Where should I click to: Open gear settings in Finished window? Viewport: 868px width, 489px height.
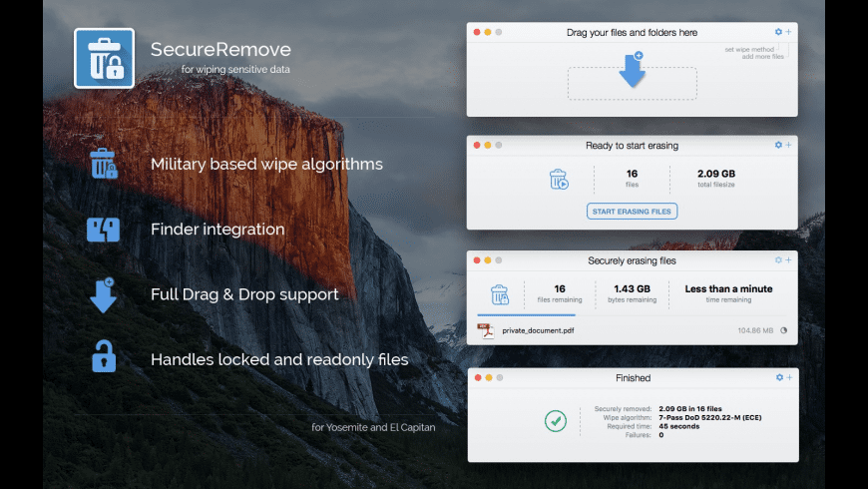pos(779,377)
